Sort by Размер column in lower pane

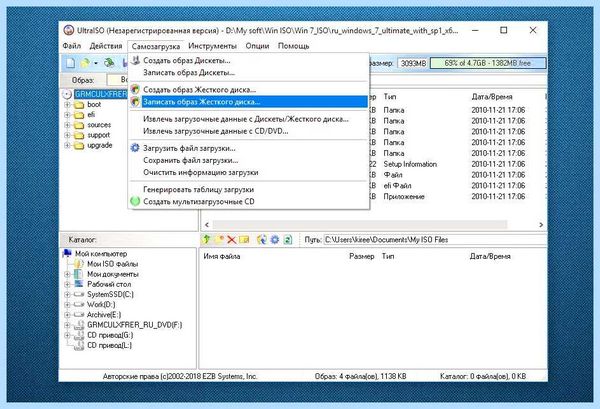(362, 256)
